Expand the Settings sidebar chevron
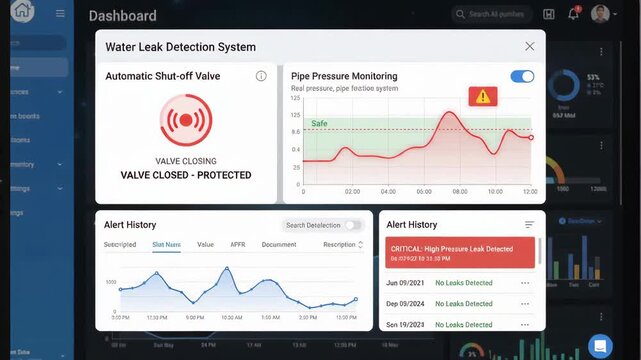This screenshot has width=641, height=360. (x=60, y=188)
